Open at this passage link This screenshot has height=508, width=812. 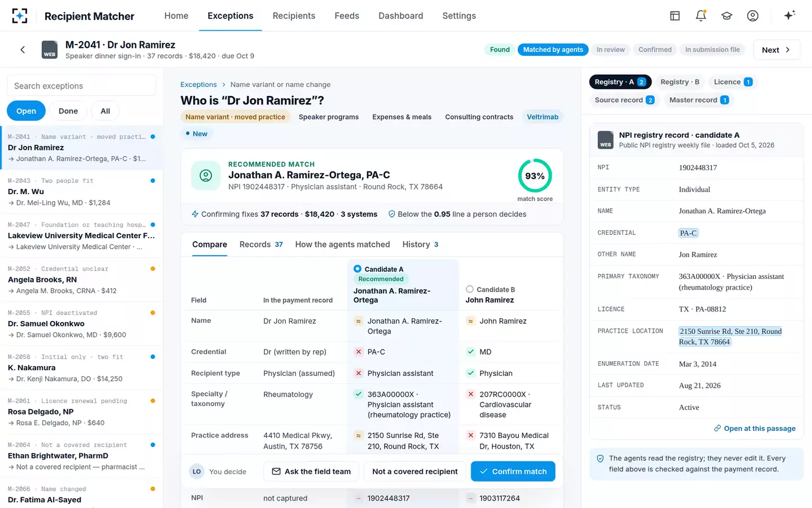coord(754,428)
